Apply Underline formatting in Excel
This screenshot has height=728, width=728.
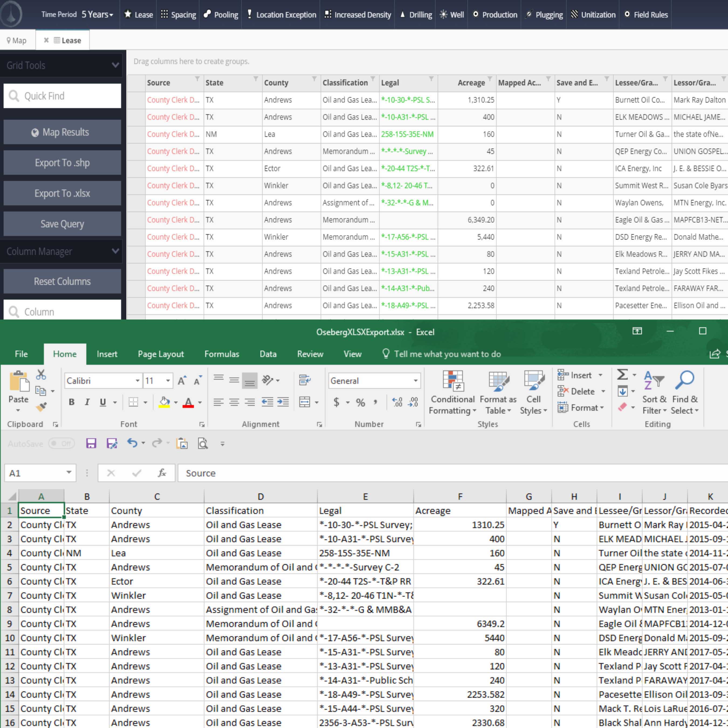pos(102,402)
